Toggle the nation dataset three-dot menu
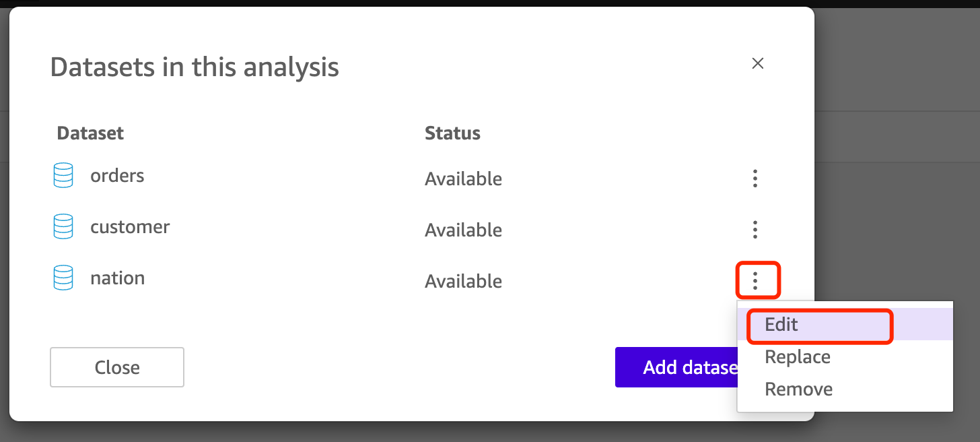 [755, 281]
